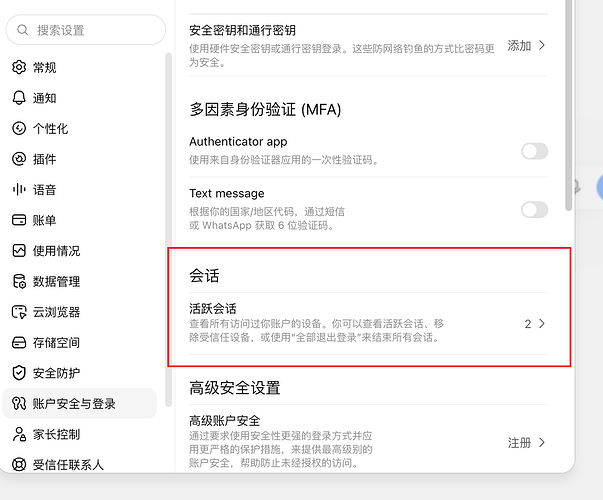
Task: Click the 通知 bell icon
Action: click(19, 98)
